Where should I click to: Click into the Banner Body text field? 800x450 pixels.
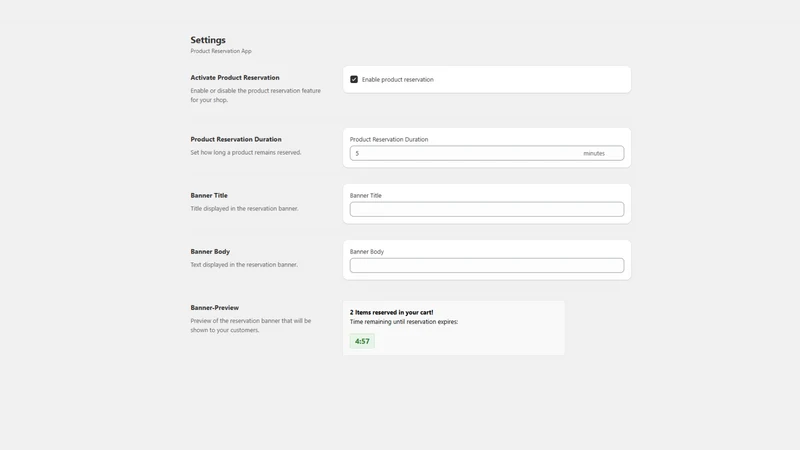[x=487, y=265]
